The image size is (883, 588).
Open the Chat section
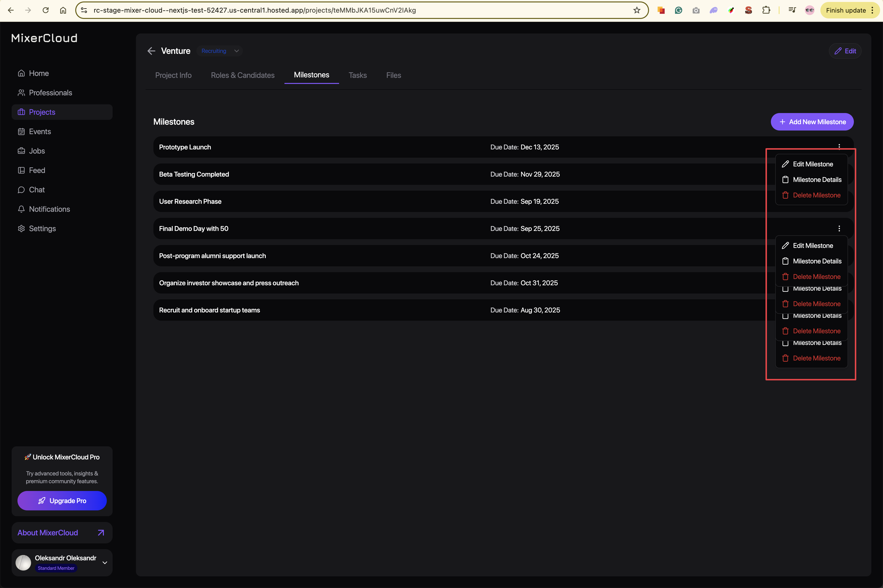coord(36,190)
